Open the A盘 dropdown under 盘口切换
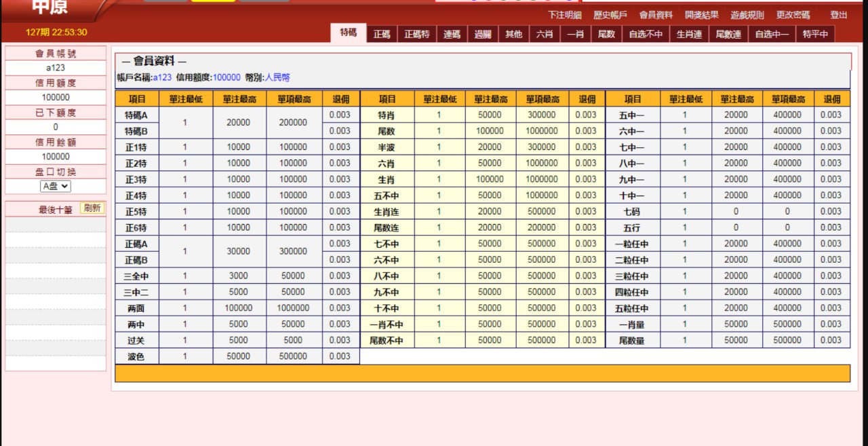 [x=55, y=186]
